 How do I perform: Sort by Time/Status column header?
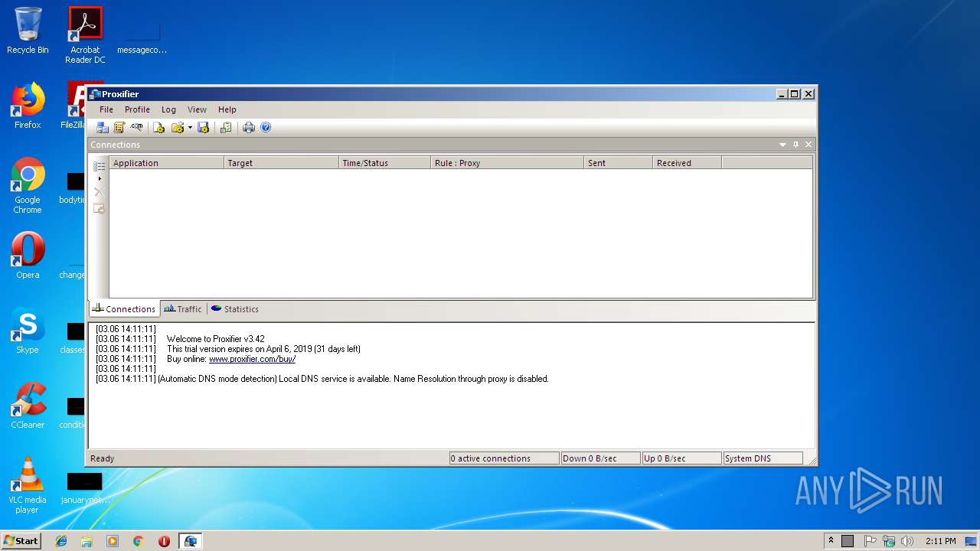click(384, 163)
